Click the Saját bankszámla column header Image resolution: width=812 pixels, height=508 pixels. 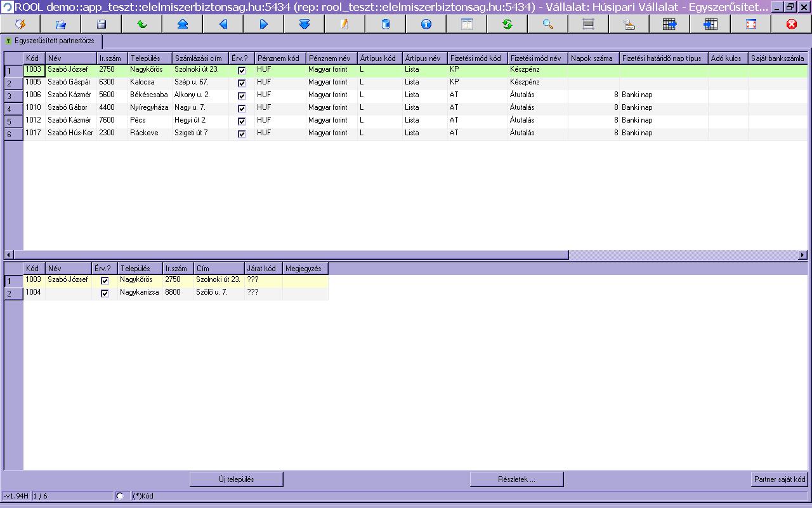(x=778, y=58)
